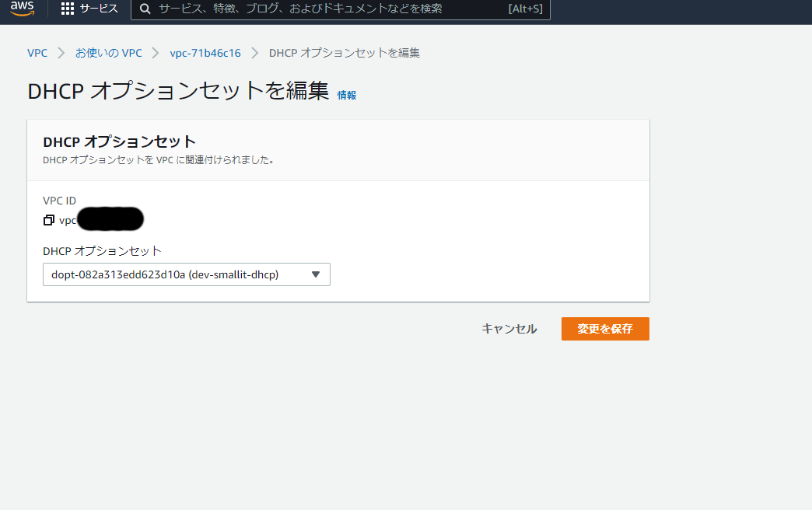Save with the orange 変更を保存 button

pyautogui.click(x=605, y=329)
